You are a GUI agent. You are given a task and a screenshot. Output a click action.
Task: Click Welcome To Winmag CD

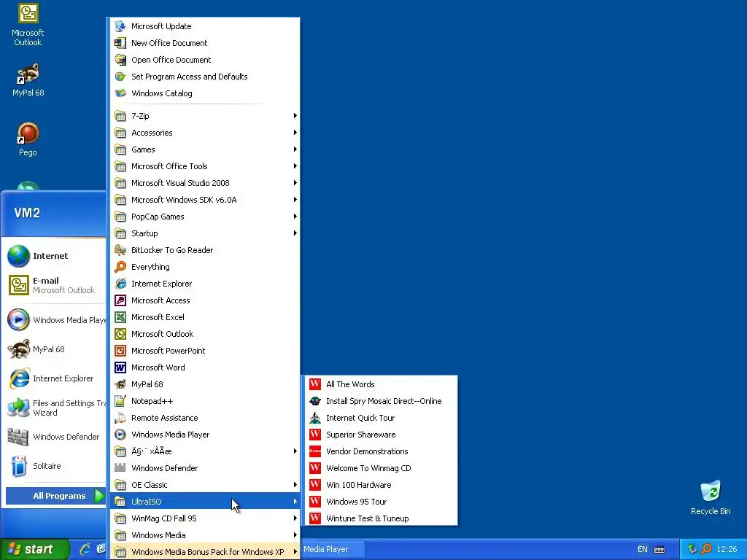coord(380,468)
